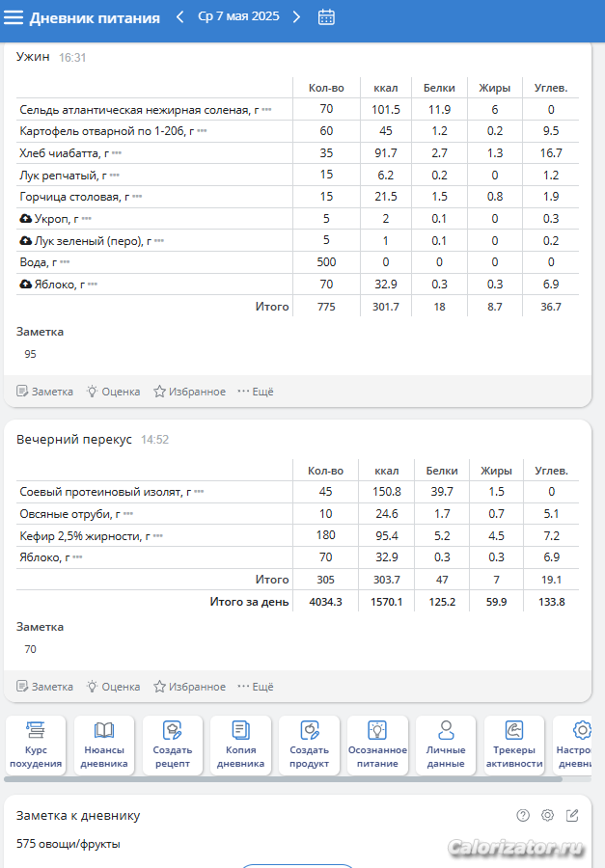Viewport: 605px width, 868px height.
Task: Open options dots for Овсяные отруби
Action: (x=128, y=514)
